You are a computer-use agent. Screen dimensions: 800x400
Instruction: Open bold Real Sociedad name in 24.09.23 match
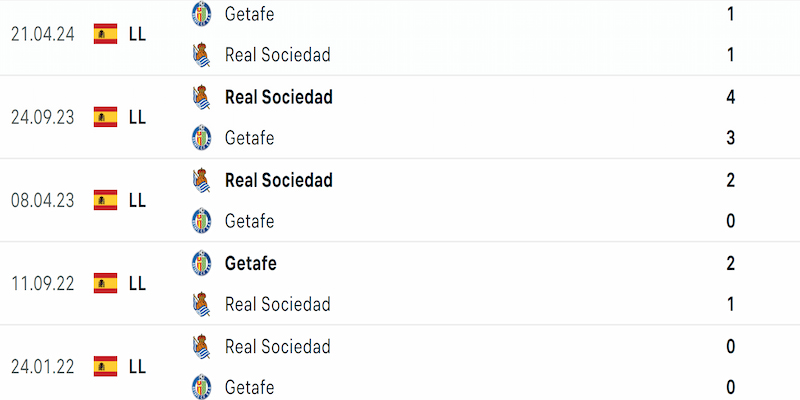(279, 97)
